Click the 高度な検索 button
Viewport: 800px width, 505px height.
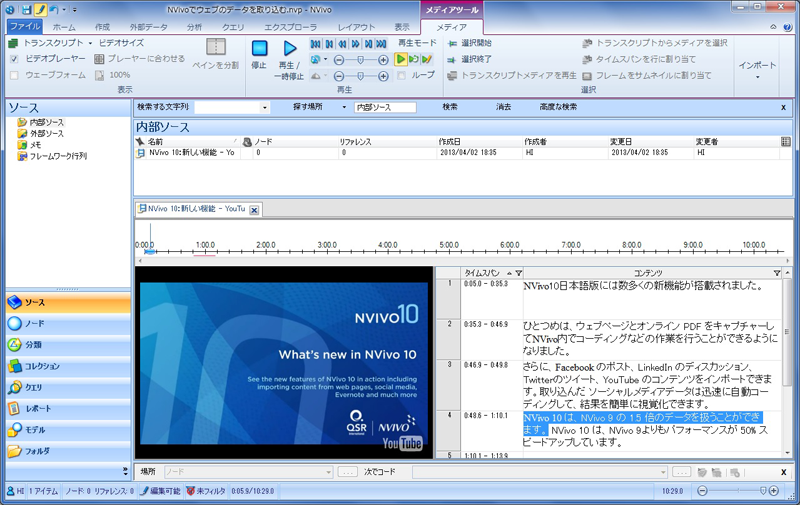coord(558,107)
